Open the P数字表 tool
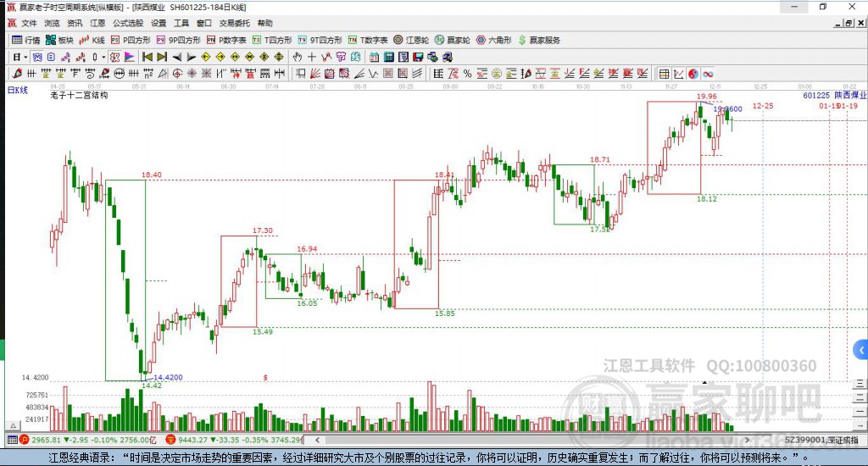 (x=226, y=40)
